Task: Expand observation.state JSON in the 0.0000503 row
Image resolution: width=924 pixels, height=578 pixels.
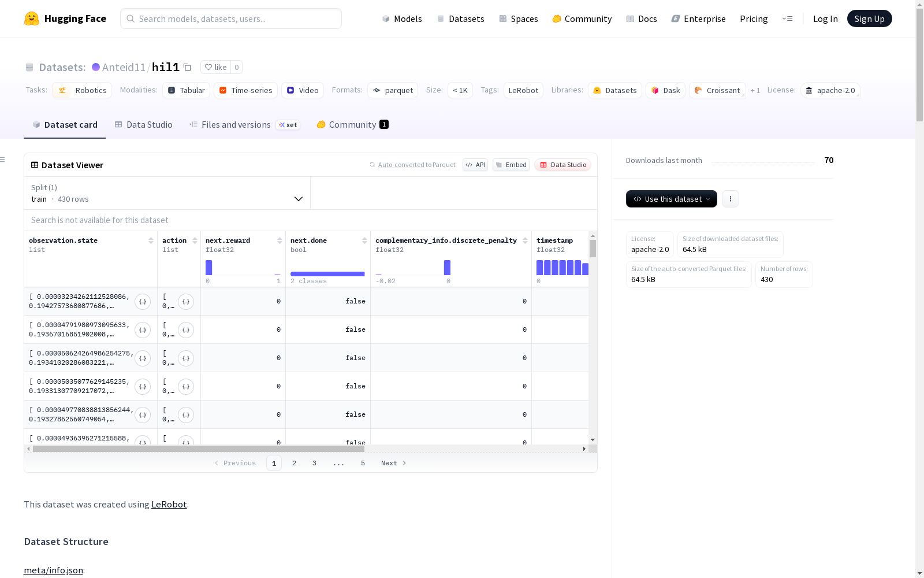Action: point(143,387)
